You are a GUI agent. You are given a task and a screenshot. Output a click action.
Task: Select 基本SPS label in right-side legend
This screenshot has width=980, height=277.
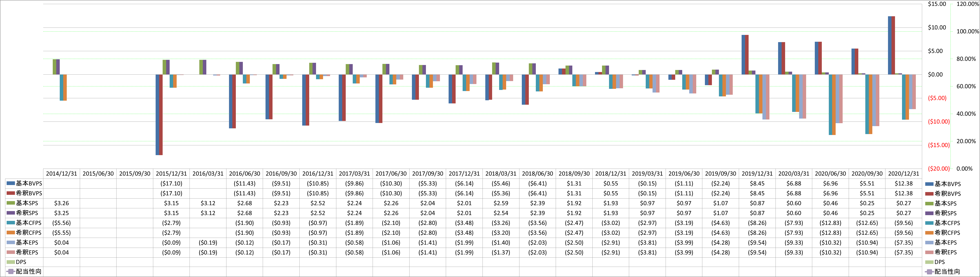pyautogui.click(x=945, y=204)
